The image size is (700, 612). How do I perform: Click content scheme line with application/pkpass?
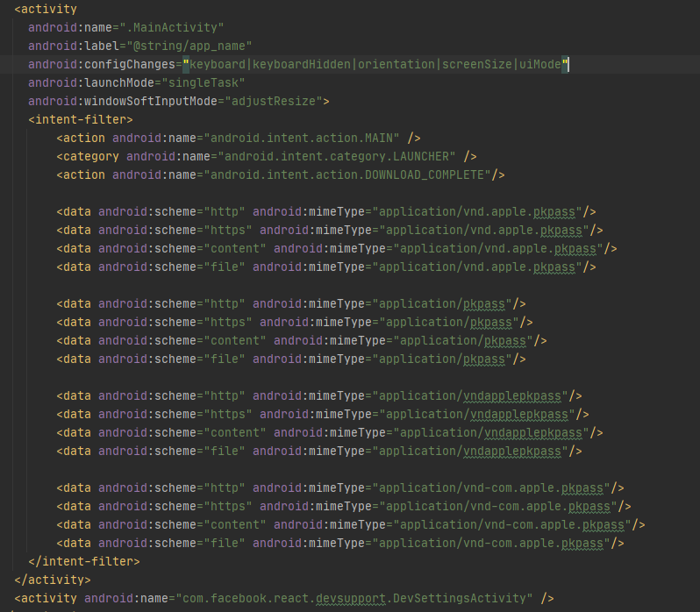coord(302,341)
